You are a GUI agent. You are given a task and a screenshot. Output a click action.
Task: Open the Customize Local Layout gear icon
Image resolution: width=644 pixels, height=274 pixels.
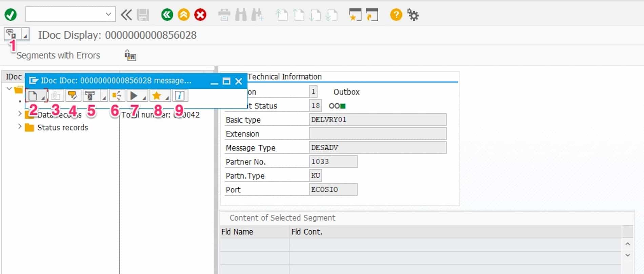point(413,15)
